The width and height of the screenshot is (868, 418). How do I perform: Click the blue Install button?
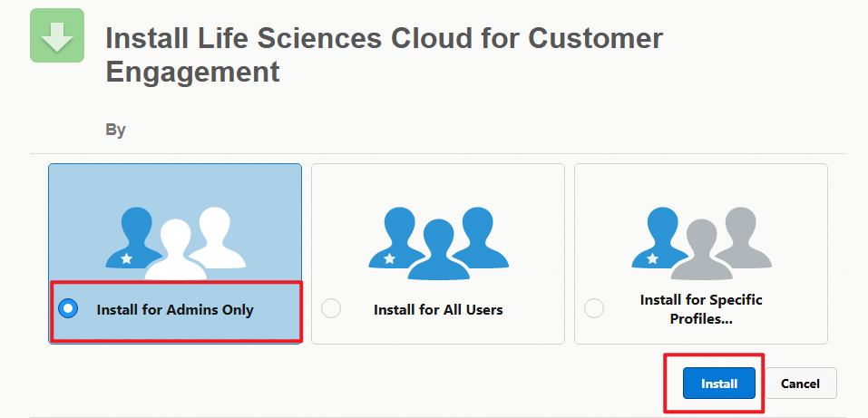[x=719, y=384]
